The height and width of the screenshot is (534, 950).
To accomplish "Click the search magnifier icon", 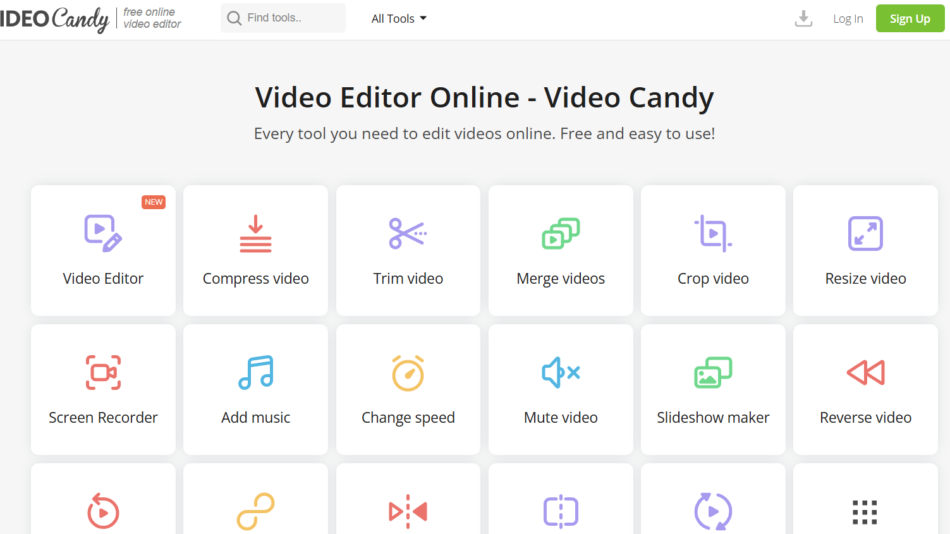I will click(x=234, y=18).
